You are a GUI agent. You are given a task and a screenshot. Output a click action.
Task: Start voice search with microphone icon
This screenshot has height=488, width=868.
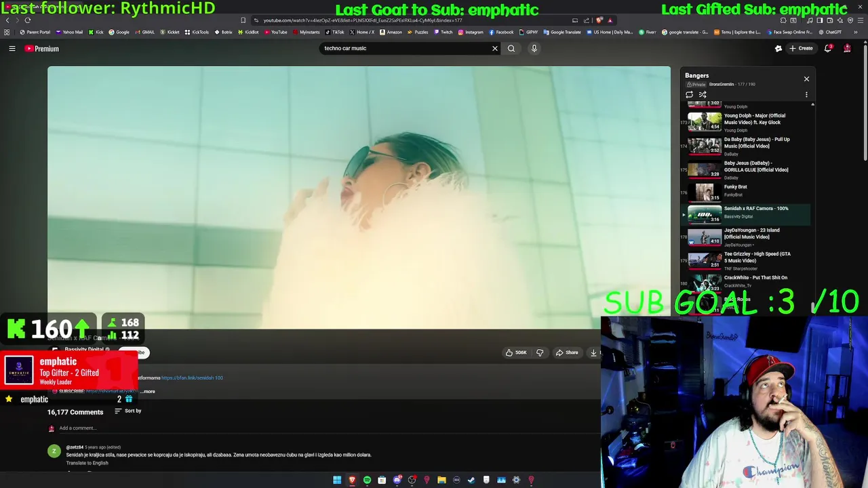534,48
